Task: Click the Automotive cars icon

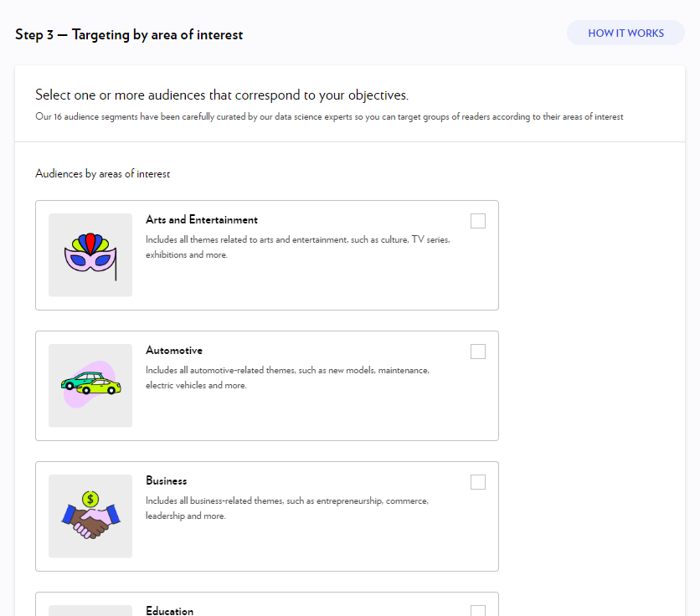Action: (90, 386)
